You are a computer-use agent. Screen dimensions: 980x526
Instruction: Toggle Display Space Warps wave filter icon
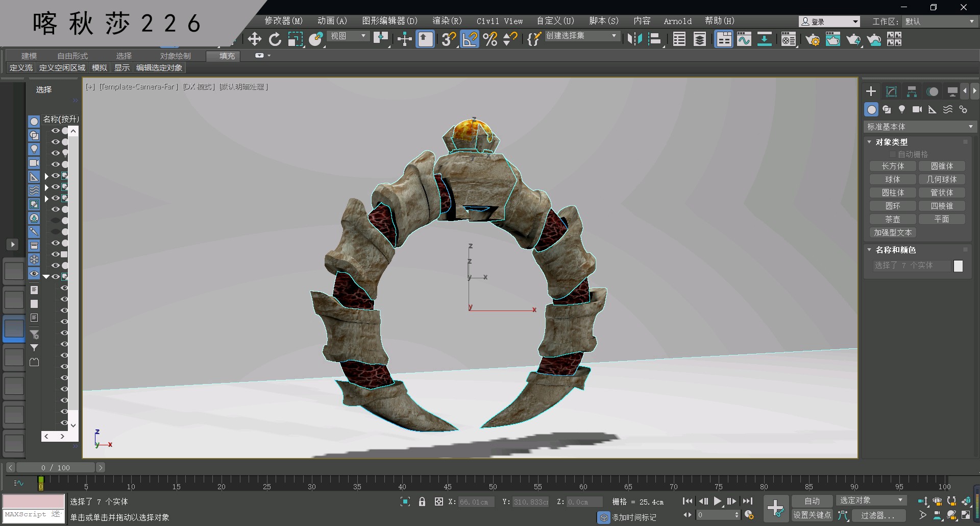point(34,190)
